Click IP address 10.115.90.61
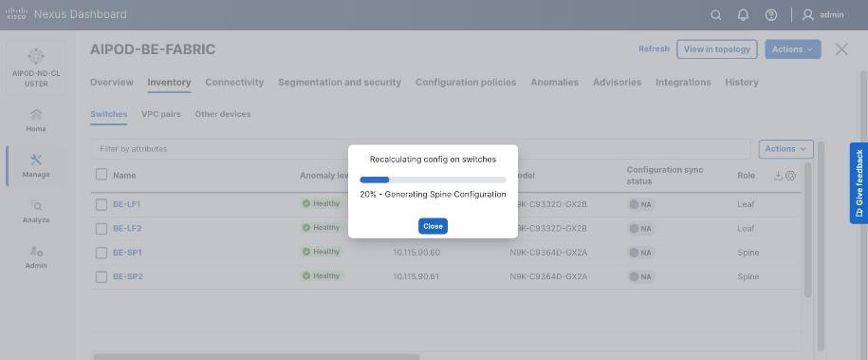 point(416,276)
